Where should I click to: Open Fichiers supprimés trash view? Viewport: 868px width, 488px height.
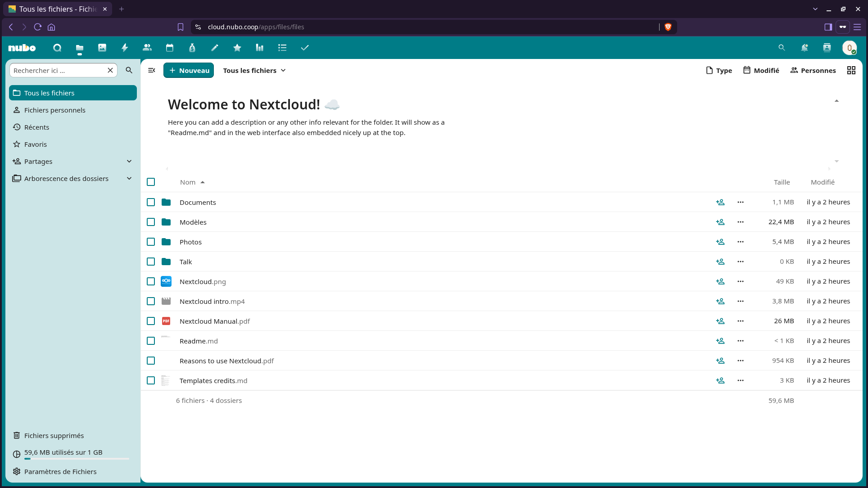tap(73, 435)
